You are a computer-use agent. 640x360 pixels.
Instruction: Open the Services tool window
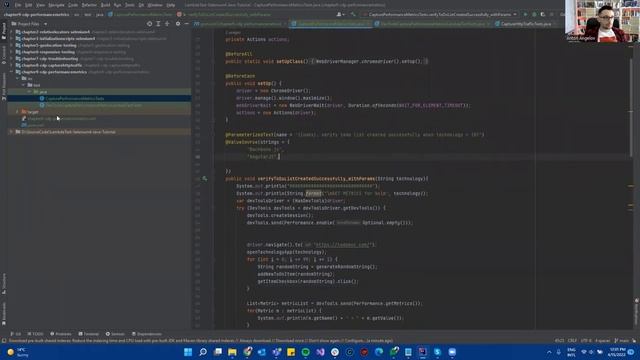(x=115, y=334)
